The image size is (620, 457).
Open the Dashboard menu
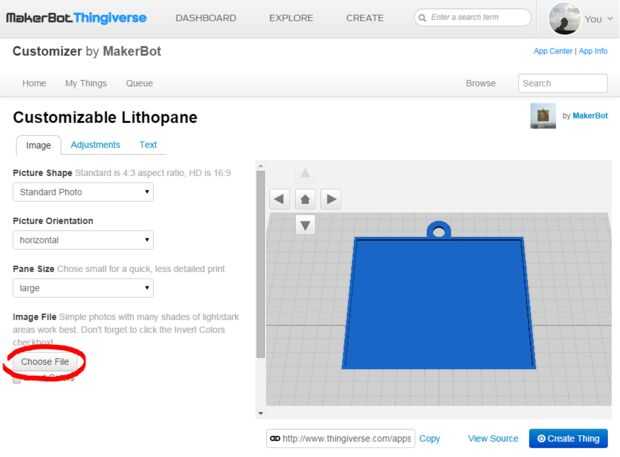(206, 18)
